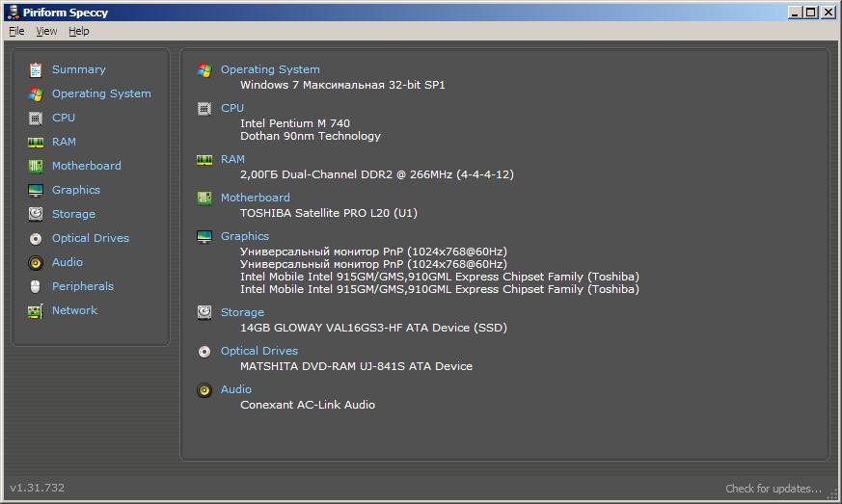Open the View menu
Viewport: 842px width, 504px height.
46,31
